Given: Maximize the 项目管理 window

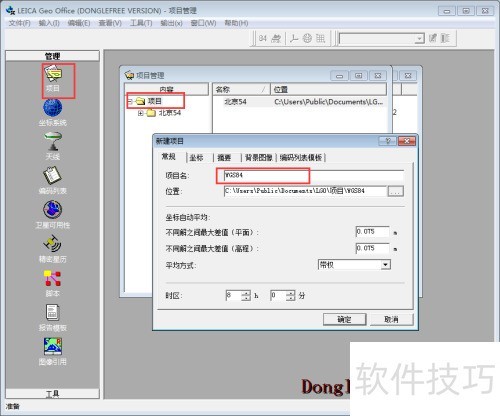Looking at the screenshot, I should click(x=358, y=76).
